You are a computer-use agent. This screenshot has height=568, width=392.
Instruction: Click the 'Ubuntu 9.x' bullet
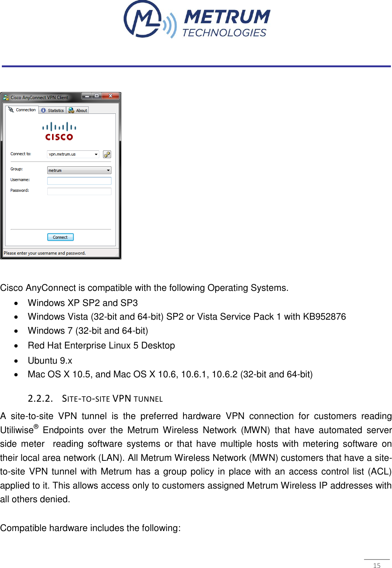50,361
